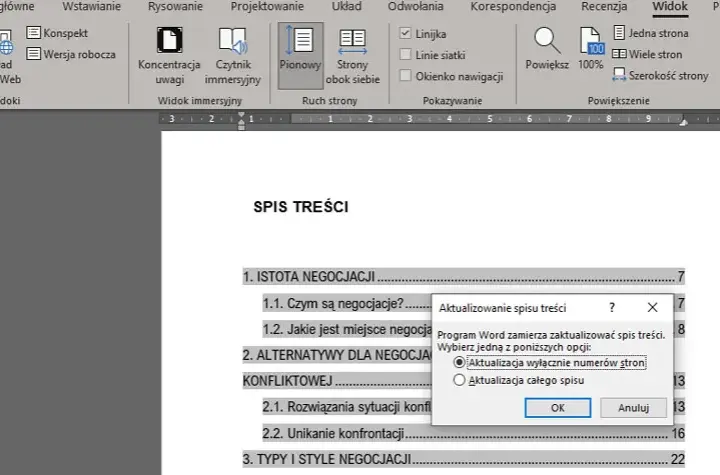Viewport: 720px width, 475px height.
Task: Enable Okienko nawigacji checkbox
Action: click(x=405, y=76)
